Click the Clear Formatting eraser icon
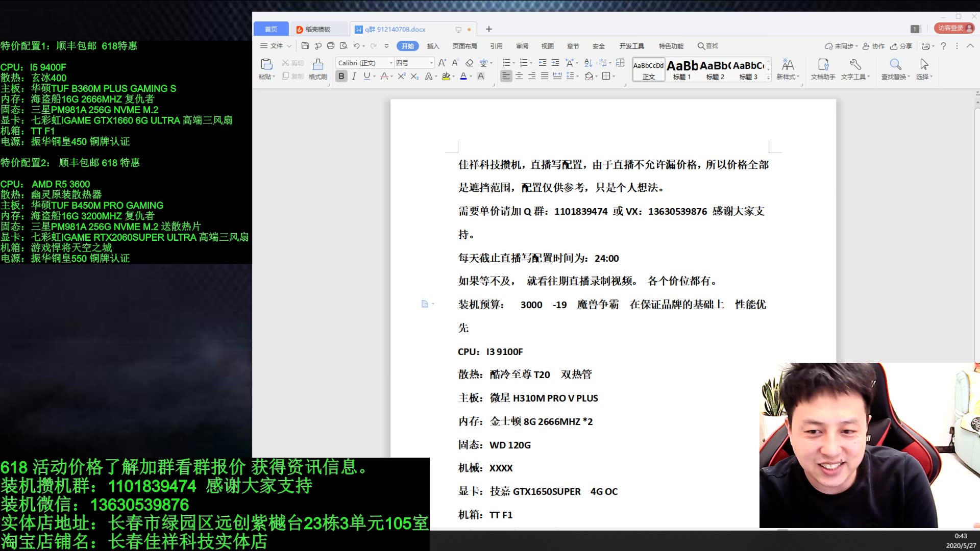This screenshot has width=980, height=551. 470,63
